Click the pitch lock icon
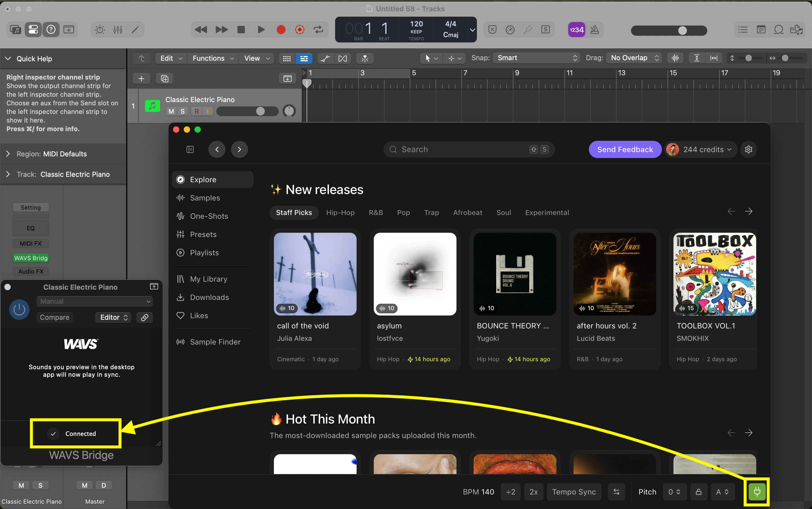 tap(698, 492)
